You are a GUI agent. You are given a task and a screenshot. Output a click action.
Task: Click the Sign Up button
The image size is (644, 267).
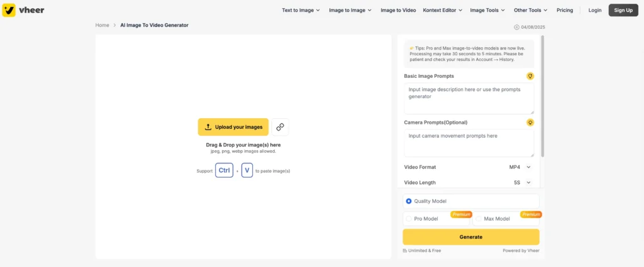(623, 10)
